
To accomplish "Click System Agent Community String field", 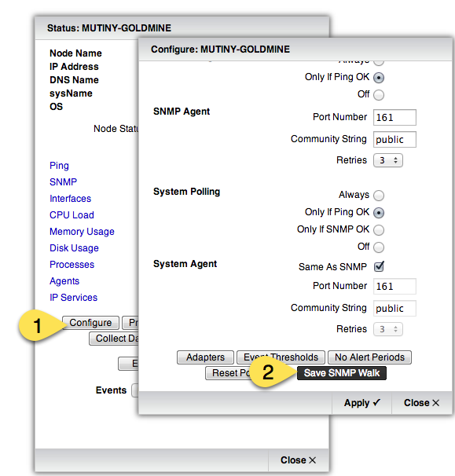I will coord(394,309).
